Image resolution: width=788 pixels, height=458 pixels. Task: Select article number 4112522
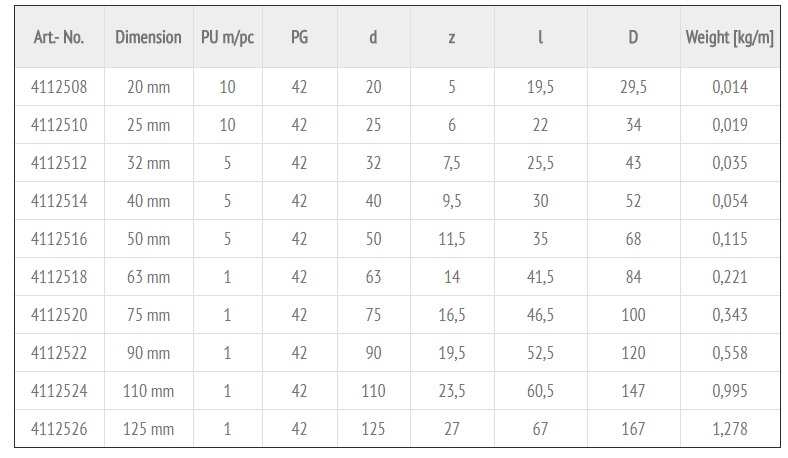click(59, 353)
